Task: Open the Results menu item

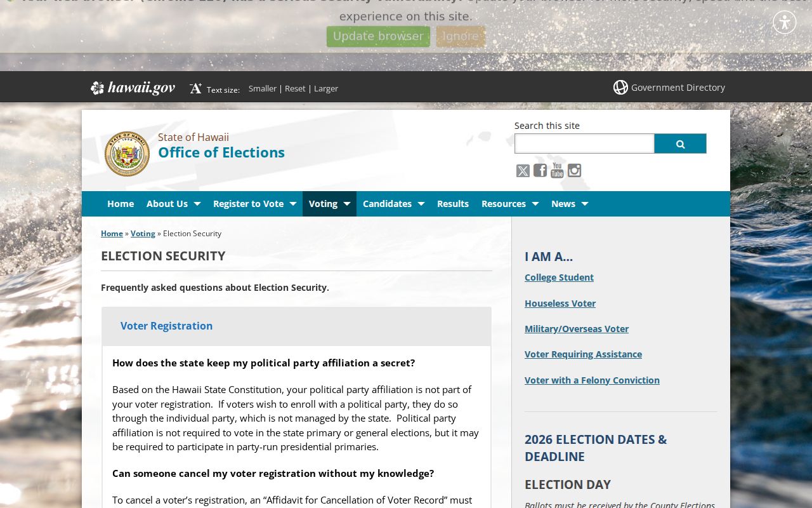Action: click(x=453, y=204)
